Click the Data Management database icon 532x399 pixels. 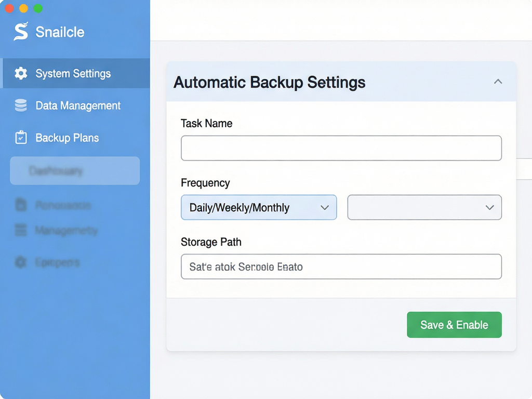tap(21, 105)
